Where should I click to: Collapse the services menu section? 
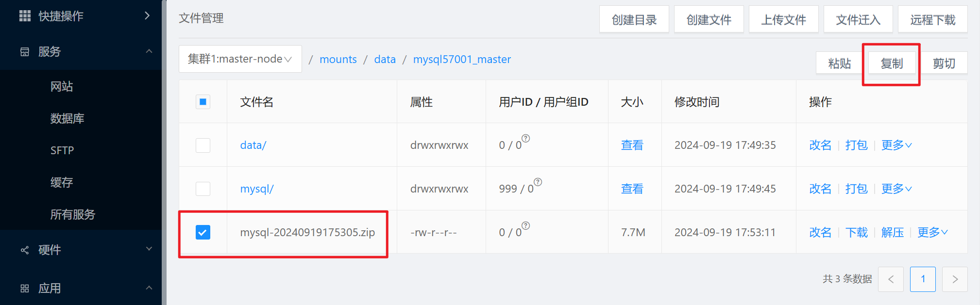[x=149, y=51]
